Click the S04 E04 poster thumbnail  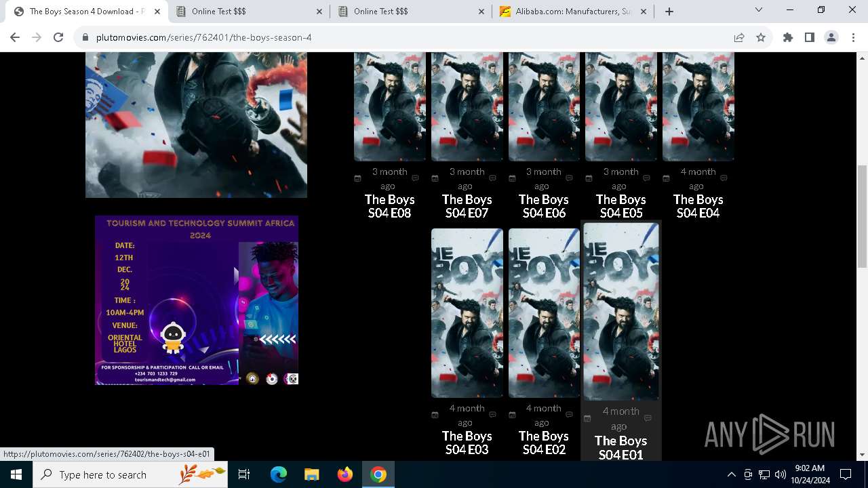pyautogui.click(x=698, y=106)
